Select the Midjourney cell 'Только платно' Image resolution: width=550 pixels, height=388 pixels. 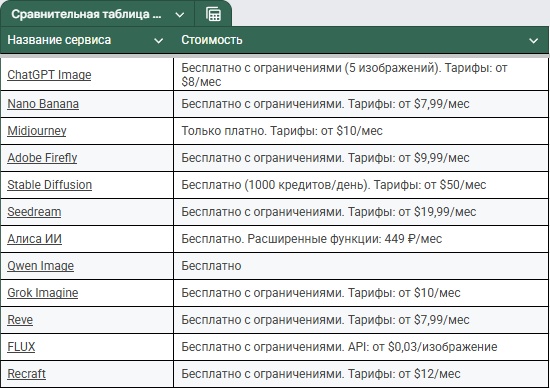pos(361,131)
